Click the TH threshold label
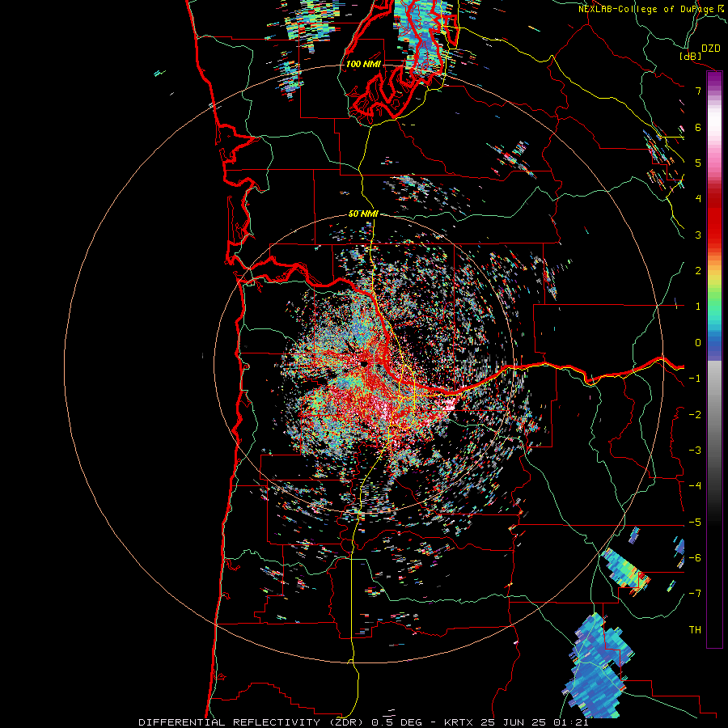Viewport: 728px width, 728px height. click(x=695, y=630)
